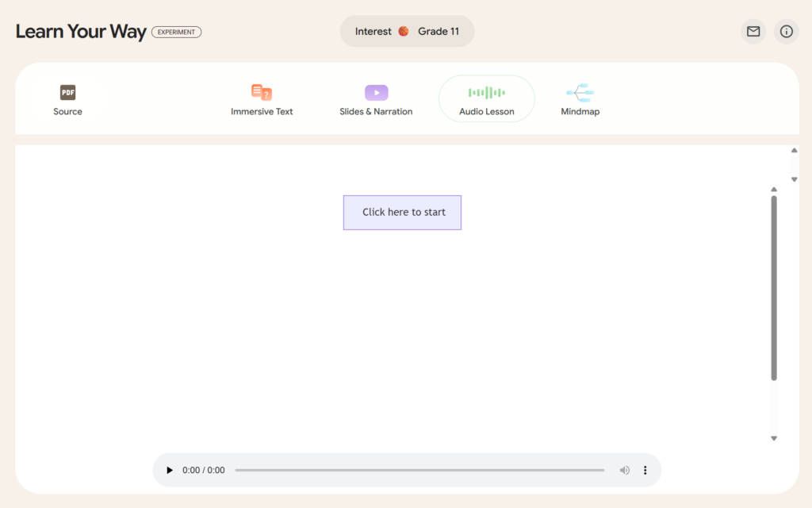Click the Learn Your Way logo

coord(81,32)
